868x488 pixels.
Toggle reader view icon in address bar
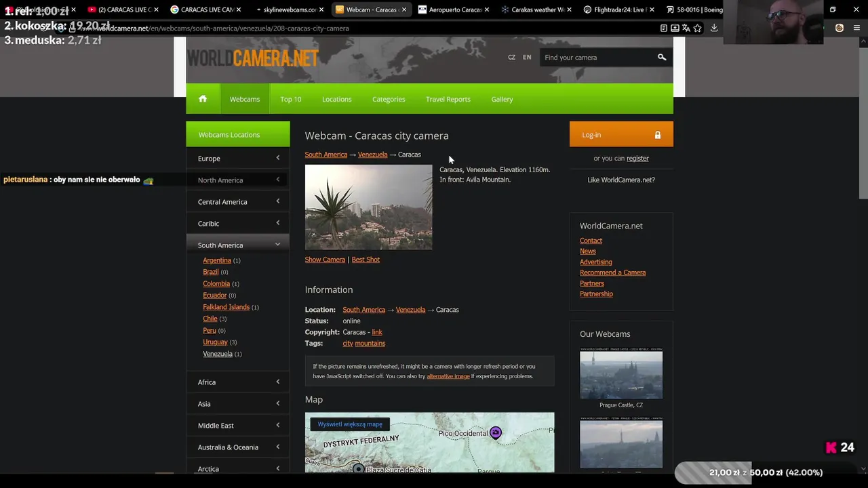663,28
